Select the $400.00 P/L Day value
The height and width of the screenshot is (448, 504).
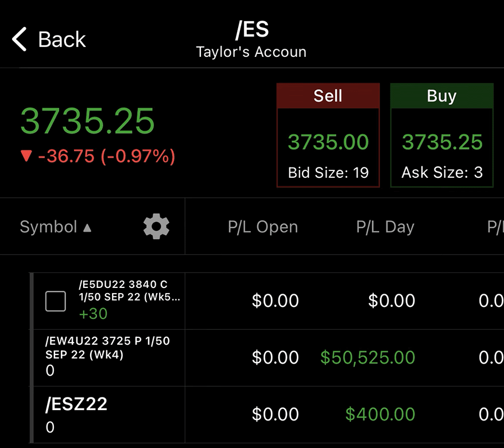pyautogui.click(x=380, y=414)
